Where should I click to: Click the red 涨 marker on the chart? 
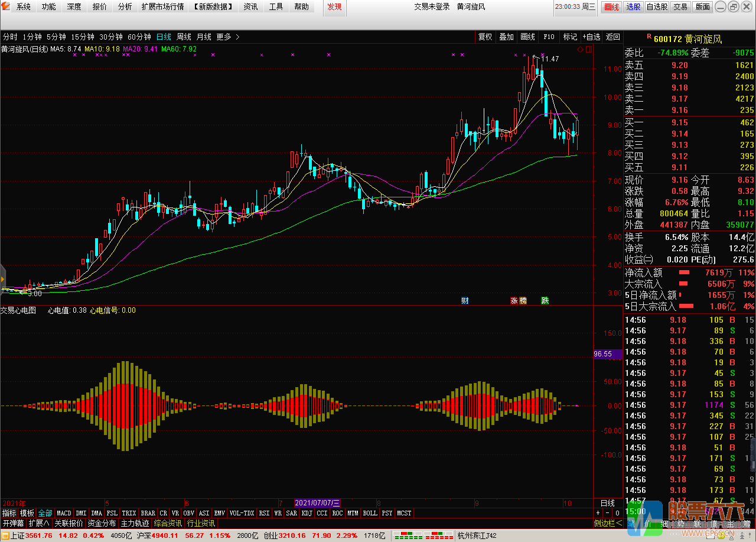[514, 300]
